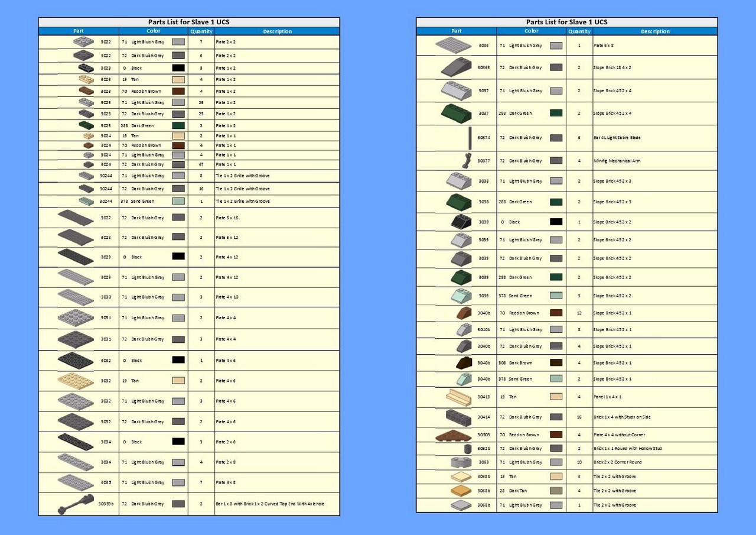Select the 30363 Slope Brick 18 part image

456,67
